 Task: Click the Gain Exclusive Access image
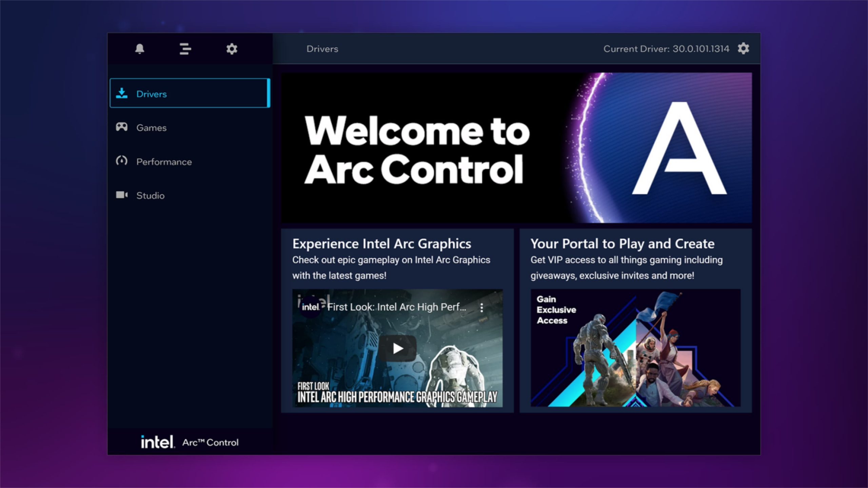tap(635, 348)
